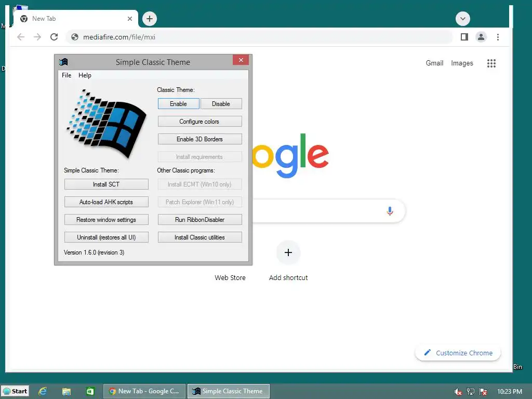The width and height of the screenshot is (532, 399).
Task: Click Auto-load AHK scripts button
Action: tap(106, 202)
